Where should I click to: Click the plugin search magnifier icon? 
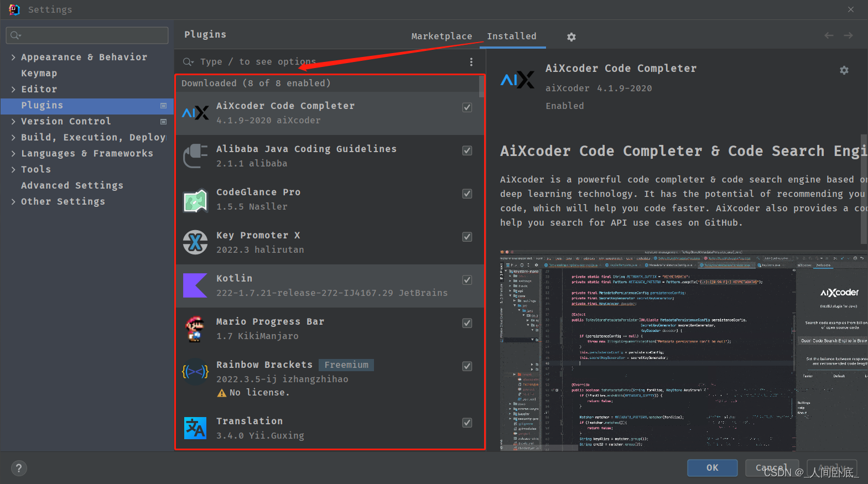click(188, 62)
